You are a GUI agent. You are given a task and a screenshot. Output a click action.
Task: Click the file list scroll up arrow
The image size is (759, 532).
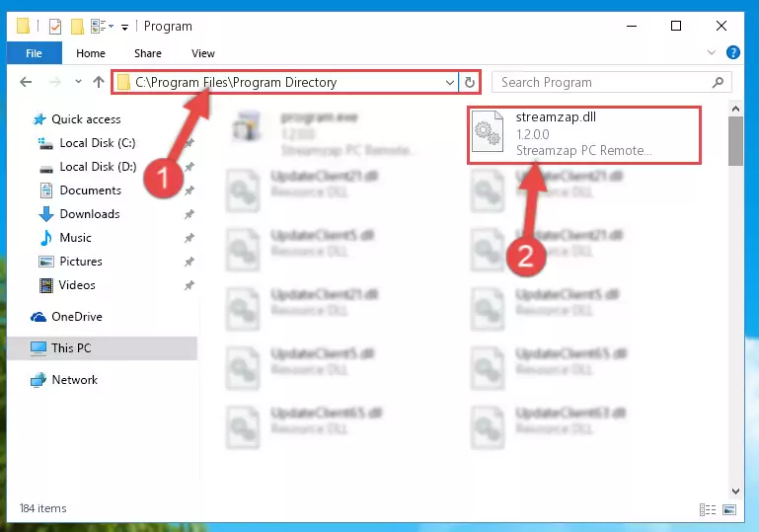click(735, 109)
